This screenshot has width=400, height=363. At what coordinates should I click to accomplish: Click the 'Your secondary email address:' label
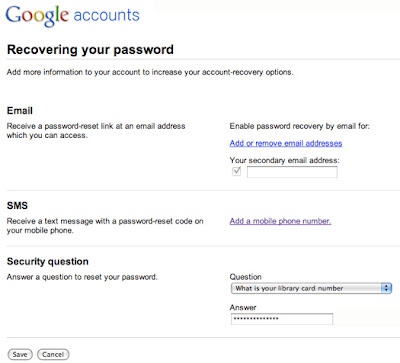(284, 160)
